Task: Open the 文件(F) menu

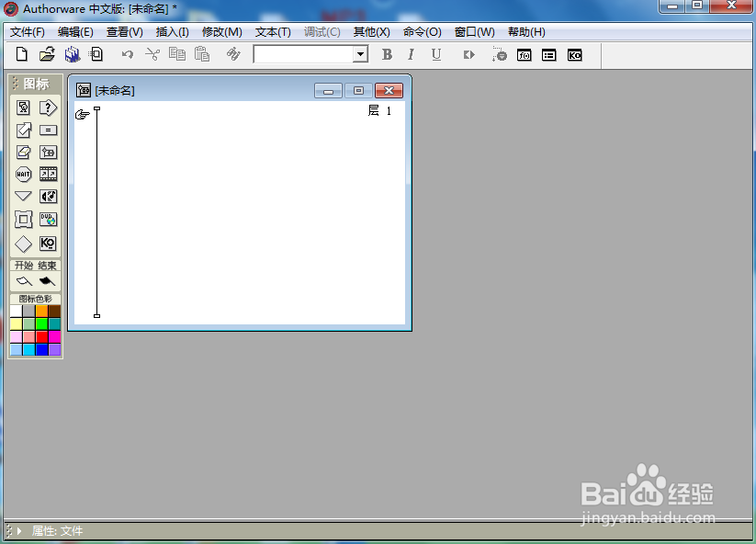Action: coord(28,32)
